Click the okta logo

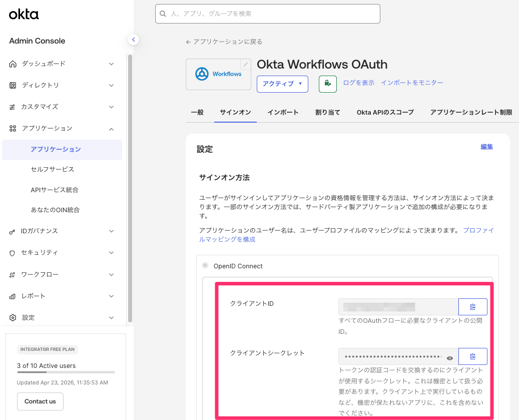24,15
